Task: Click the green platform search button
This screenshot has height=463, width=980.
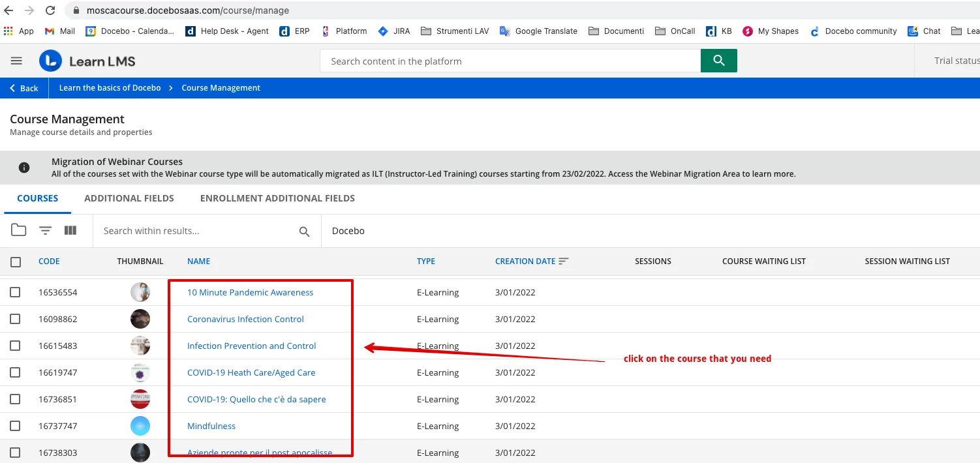Action: (718, 60)
